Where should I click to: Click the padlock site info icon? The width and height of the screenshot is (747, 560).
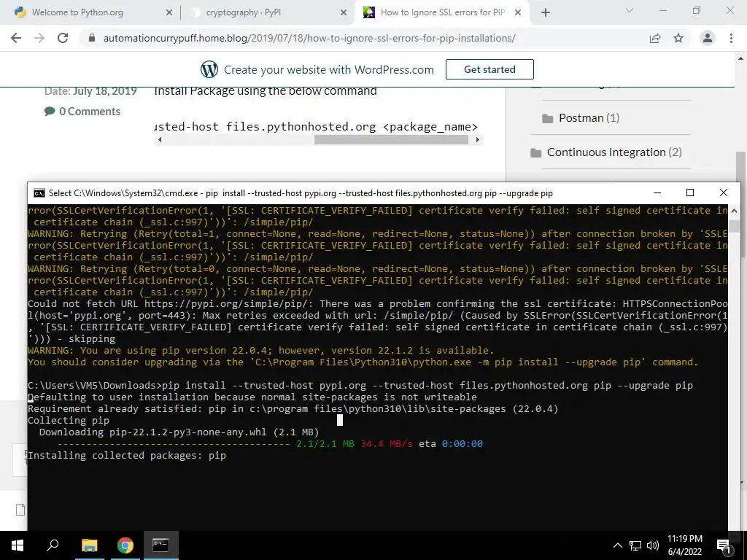(92, 38)
